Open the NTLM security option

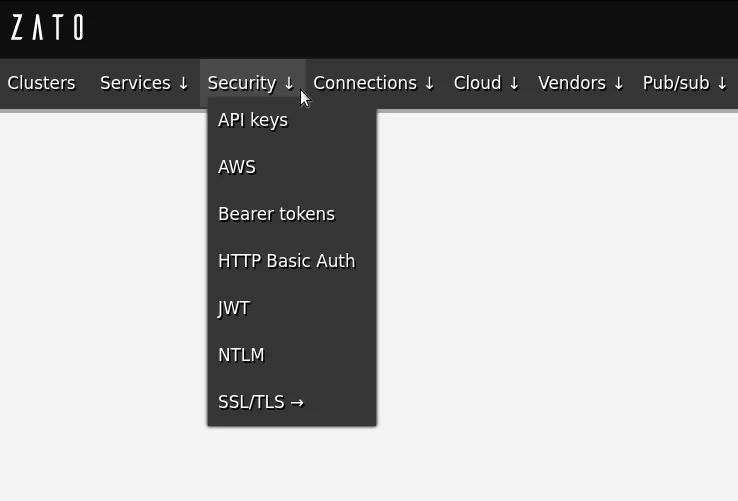point(241,355)
